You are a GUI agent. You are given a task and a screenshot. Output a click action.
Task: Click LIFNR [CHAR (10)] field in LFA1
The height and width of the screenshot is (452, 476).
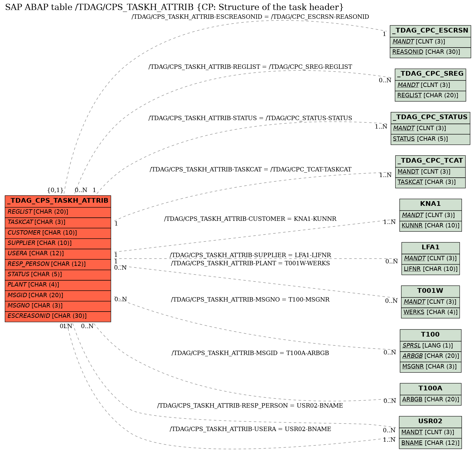[x=430, y=269]
